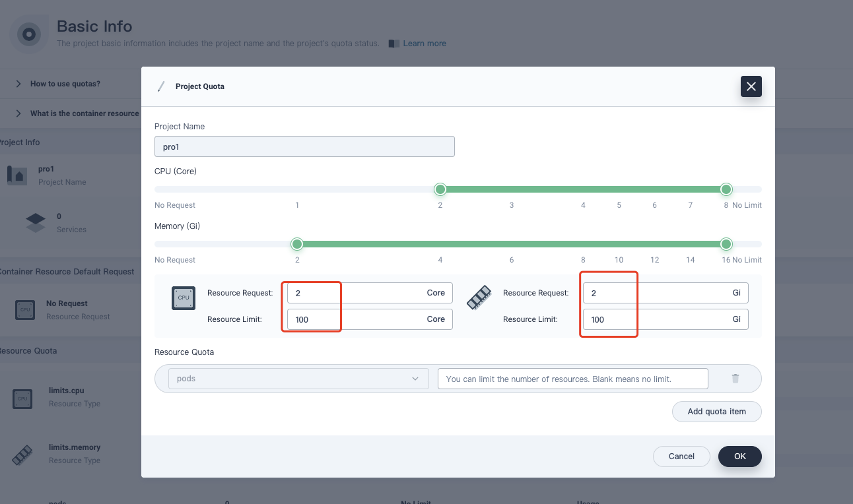Select the limits.cpu resource type icon

[22, 398]
